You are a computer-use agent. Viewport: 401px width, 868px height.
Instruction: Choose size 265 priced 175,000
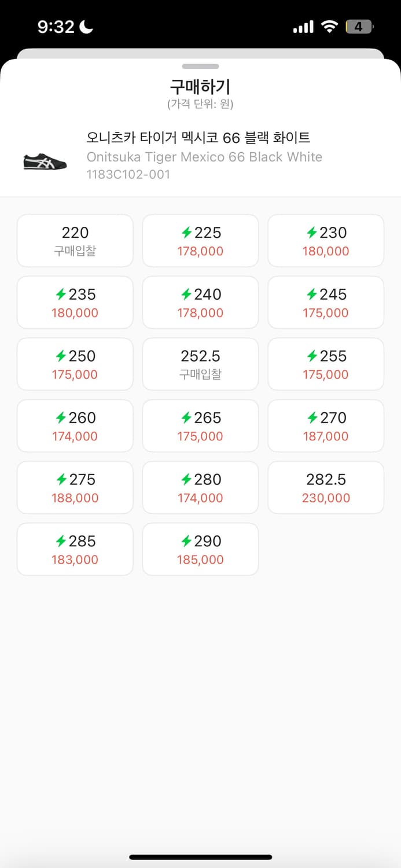click(x=200, y=425)
